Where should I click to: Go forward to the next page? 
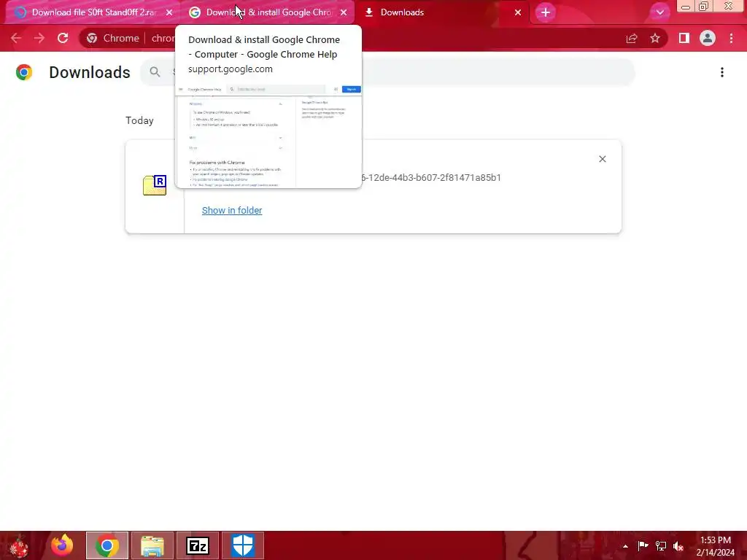coord(39,38)
